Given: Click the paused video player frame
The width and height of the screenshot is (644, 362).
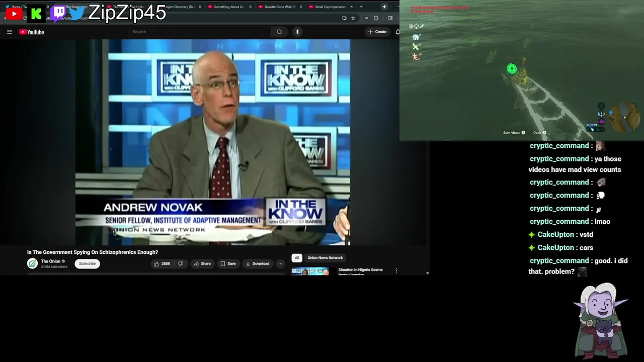Looking at the screenshot, I should pyautogui.click(x=213, y=142).
